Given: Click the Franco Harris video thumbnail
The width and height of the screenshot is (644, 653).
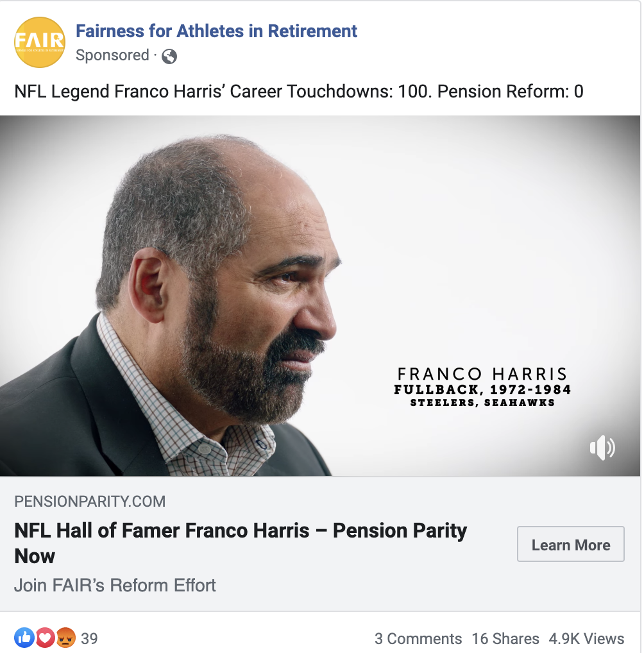Looking at the screenshot, I should [320, 296].
